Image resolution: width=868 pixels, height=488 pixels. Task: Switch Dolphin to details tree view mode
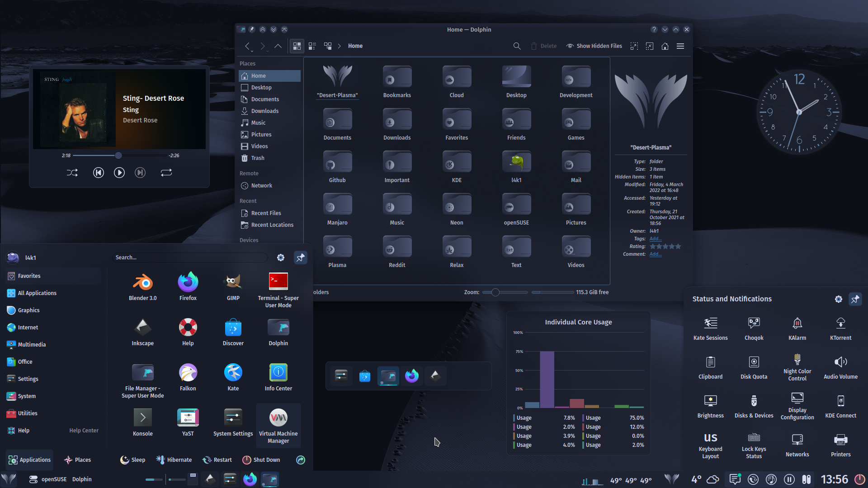point(328,46)
